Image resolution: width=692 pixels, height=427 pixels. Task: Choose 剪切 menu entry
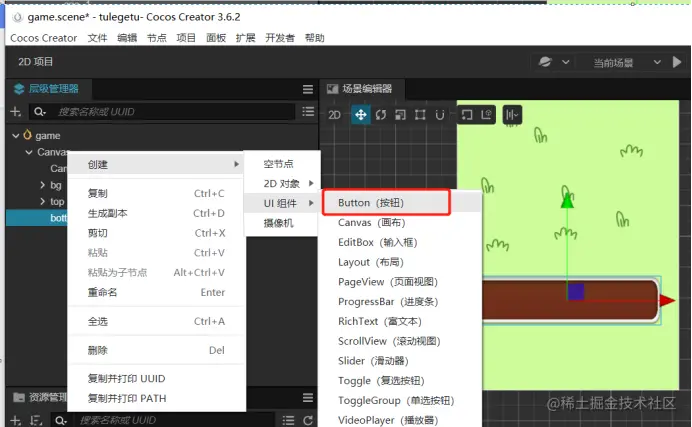(156, 233)
